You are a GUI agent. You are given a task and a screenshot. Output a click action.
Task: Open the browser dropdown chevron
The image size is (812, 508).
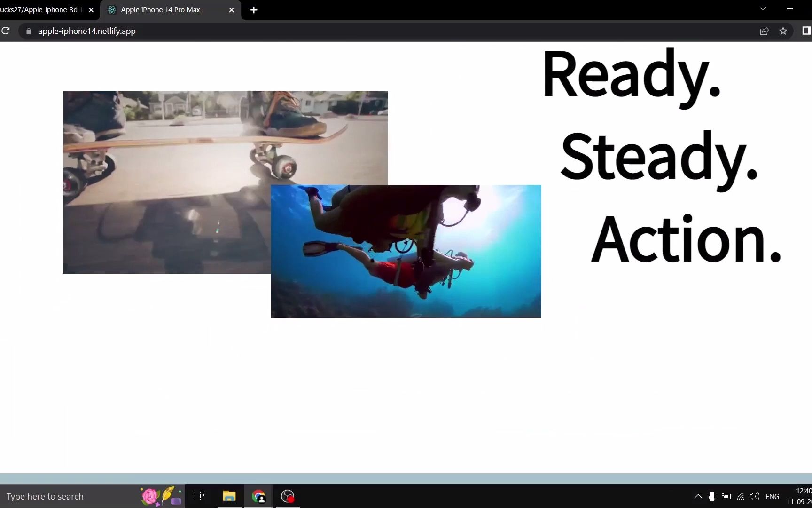pyautogui.click(x=762, y=8)
